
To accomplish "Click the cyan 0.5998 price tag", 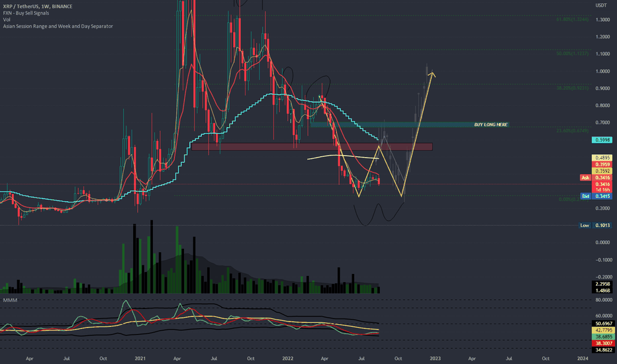I will (602, 140).
